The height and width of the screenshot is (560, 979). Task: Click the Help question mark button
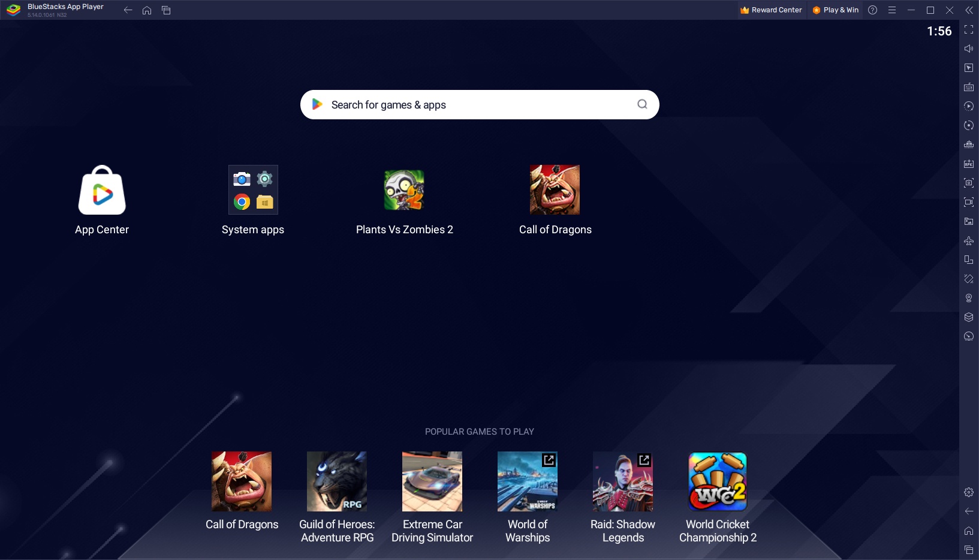click(872, 10)
